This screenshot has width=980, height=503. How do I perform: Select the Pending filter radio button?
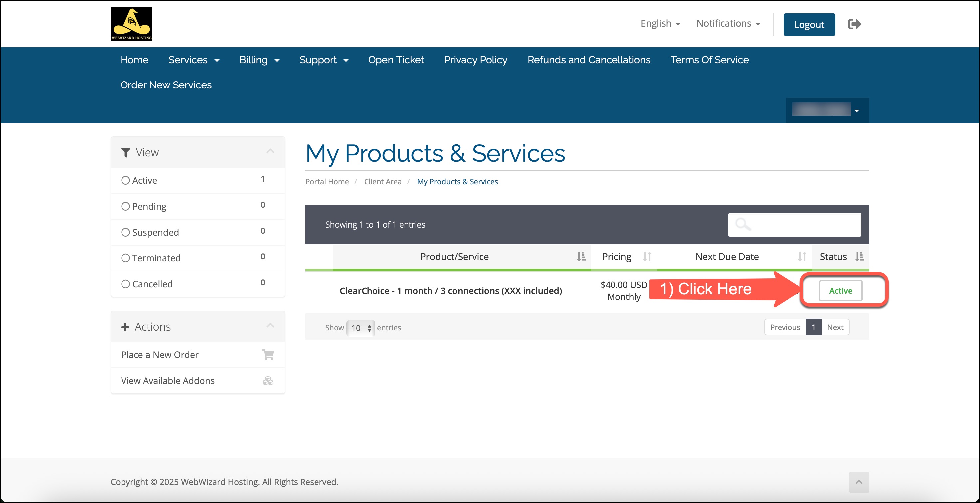tap(125, 206)
